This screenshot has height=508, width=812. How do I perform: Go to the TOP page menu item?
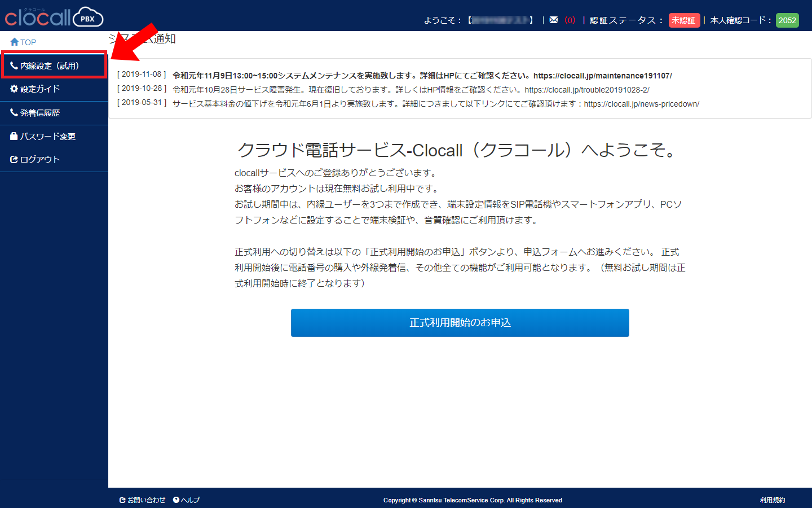(x=54, y=42)
